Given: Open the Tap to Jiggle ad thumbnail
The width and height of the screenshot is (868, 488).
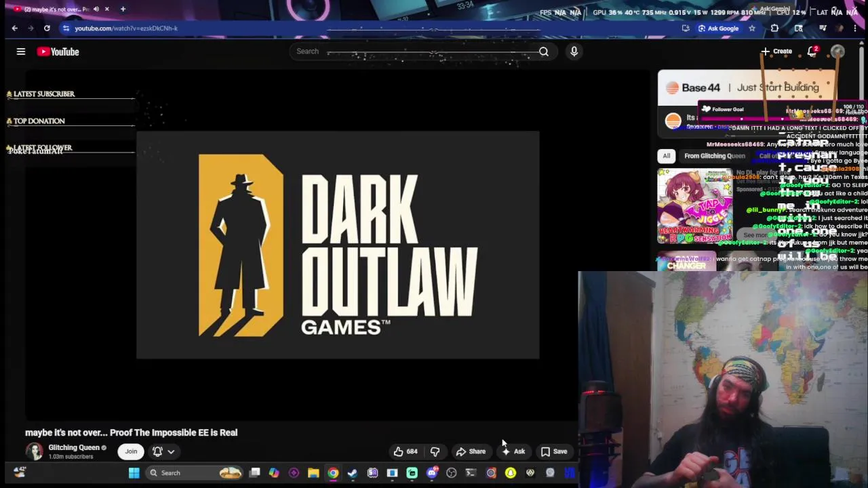Looking at the screenshot, I should point(695,206).
